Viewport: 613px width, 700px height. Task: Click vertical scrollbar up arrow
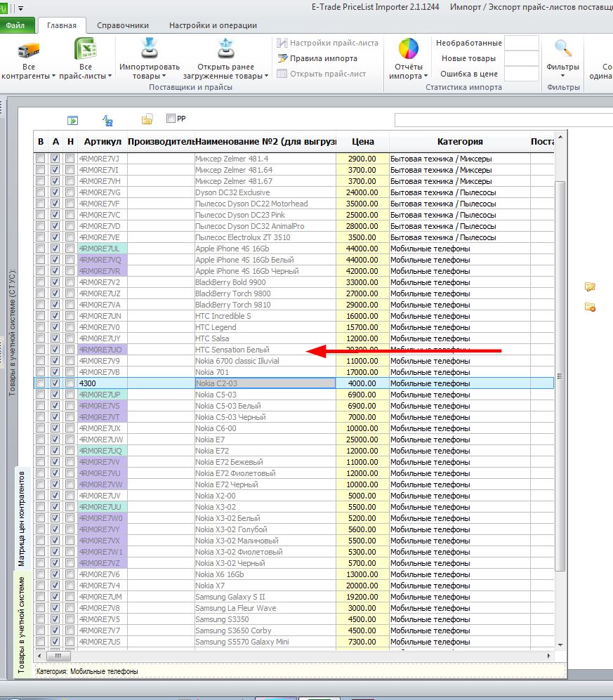point(560,137)
